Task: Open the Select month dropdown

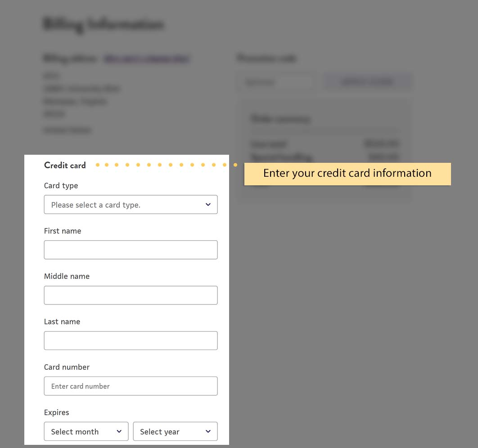Action: point(86,431)
